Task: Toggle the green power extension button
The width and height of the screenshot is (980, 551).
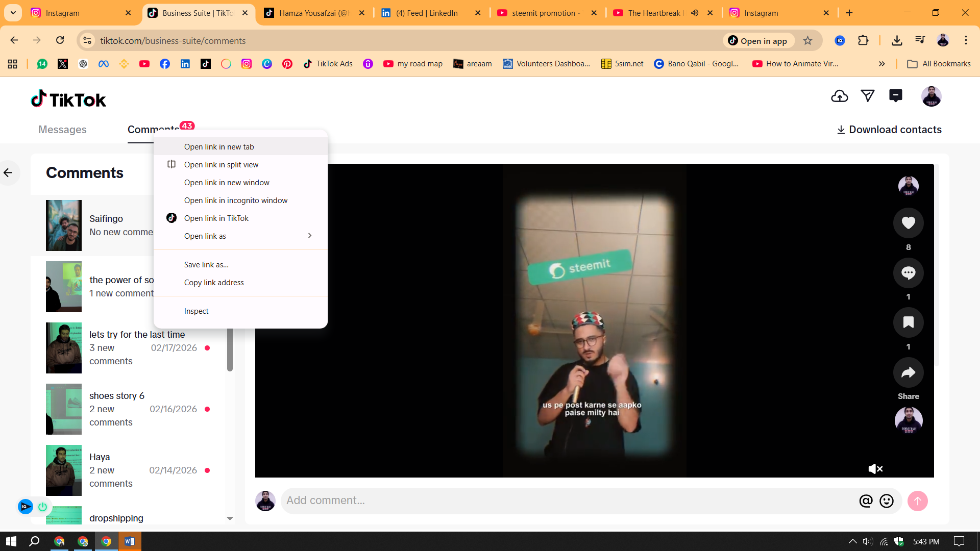Action: [x=43, y=507]
